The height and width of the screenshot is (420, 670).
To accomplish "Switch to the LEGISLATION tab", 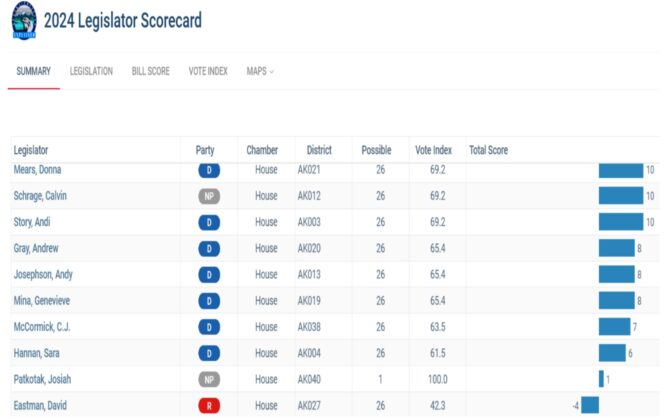I will [91, 71].
